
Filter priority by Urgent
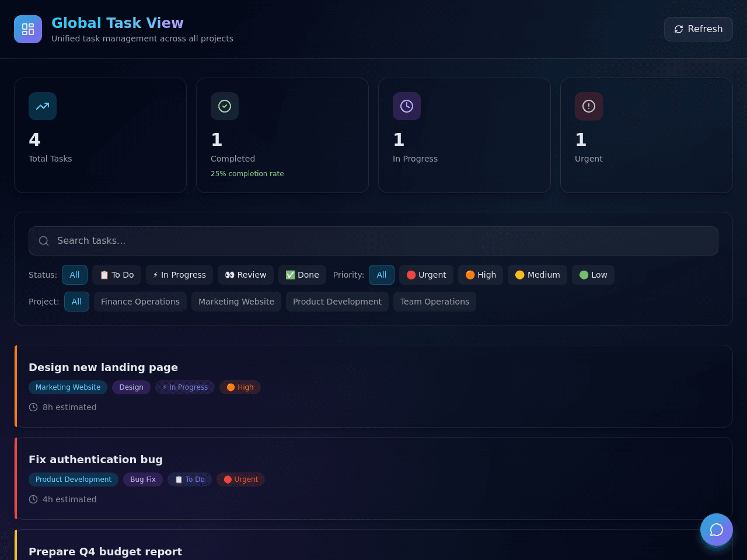[426, 275]
